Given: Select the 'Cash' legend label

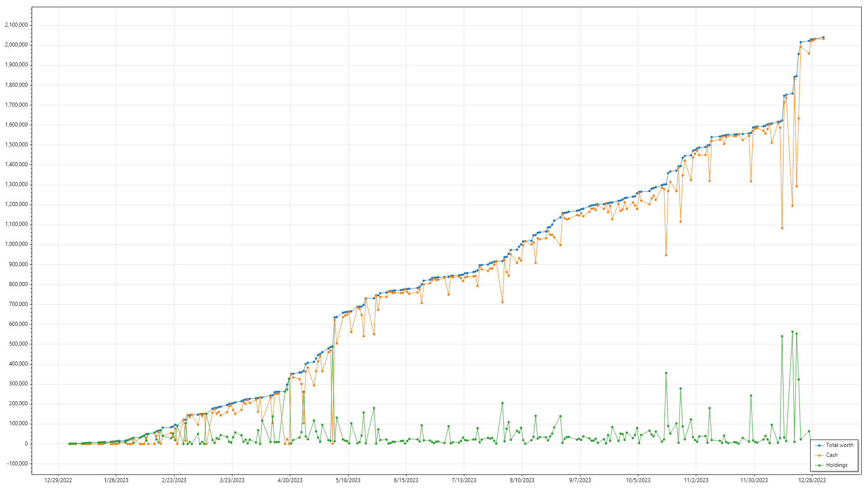Looking at the screenshot, I should pyautogui.click(x=832, y=455).
